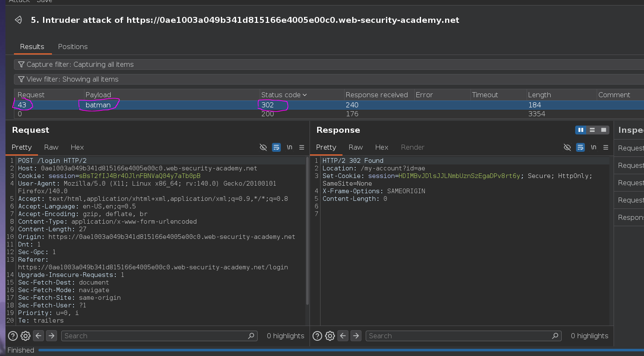Click Location: /my-account?id=ae header

[374, 168]
